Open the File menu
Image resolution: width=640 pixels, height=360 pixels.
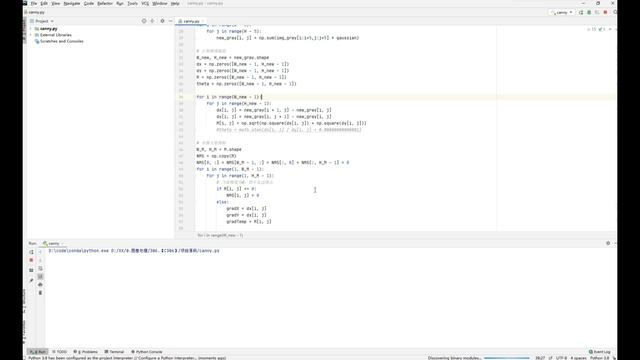34,3
